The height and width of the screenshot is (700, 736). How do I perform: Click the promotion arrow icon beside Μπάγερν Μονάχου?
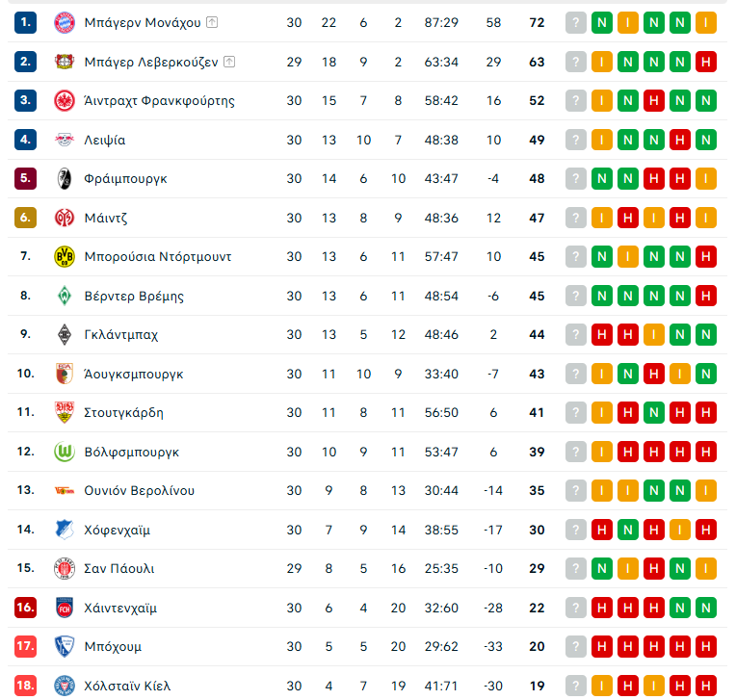212,22
